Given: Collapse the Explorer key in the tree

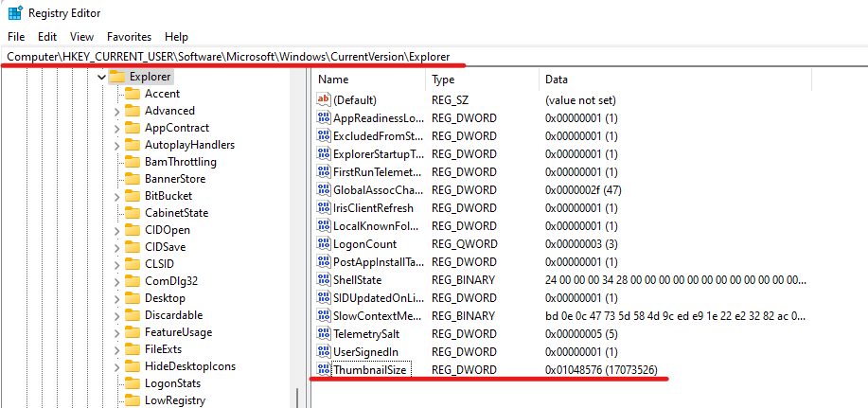Looking at the screenshot, I should point(101,77).
